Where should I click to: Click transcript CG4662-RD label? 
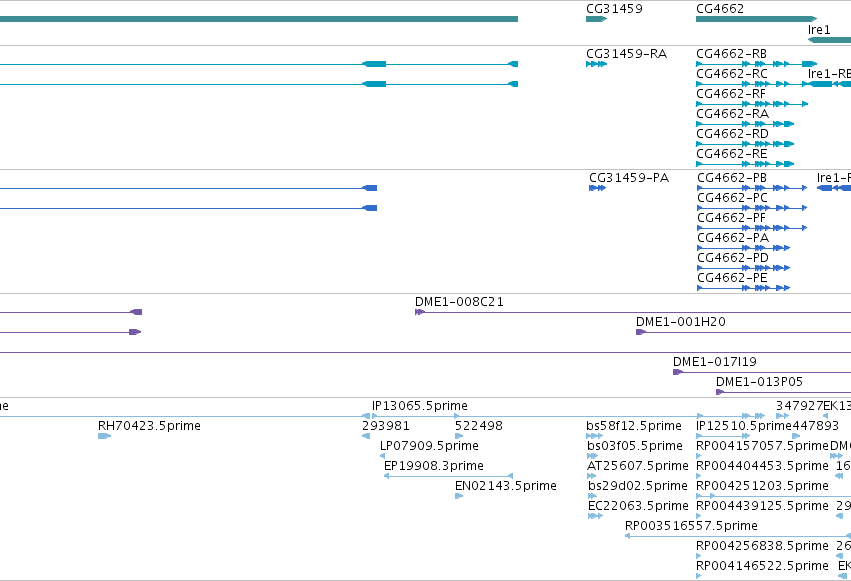tap(732, 134)
